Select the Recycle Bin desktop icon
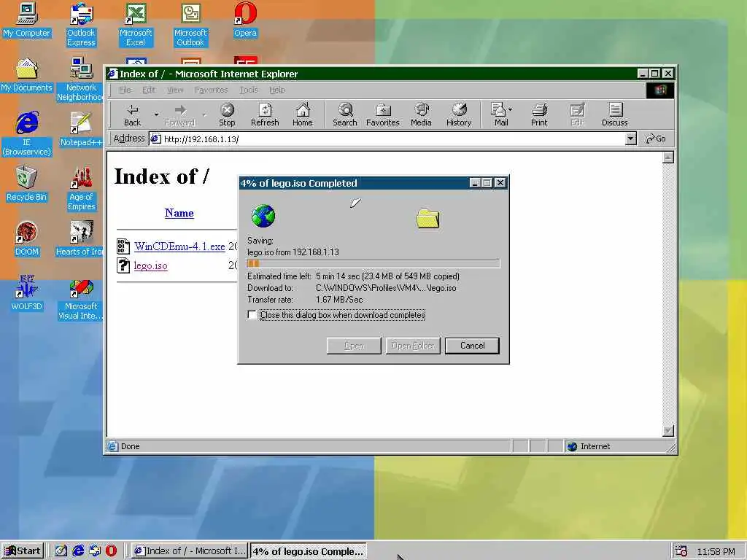 [27, 184]
